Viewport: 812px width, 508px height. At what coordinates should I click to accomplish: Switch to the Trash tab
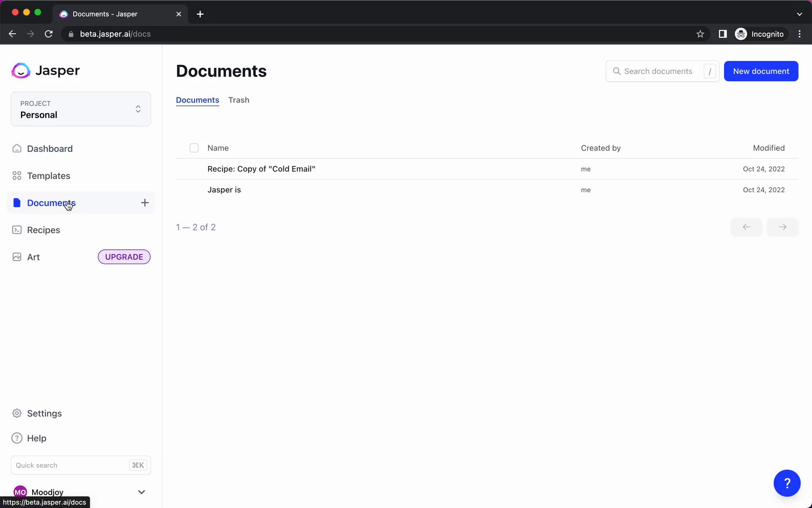pyautogui.click(x=239, y=99)
